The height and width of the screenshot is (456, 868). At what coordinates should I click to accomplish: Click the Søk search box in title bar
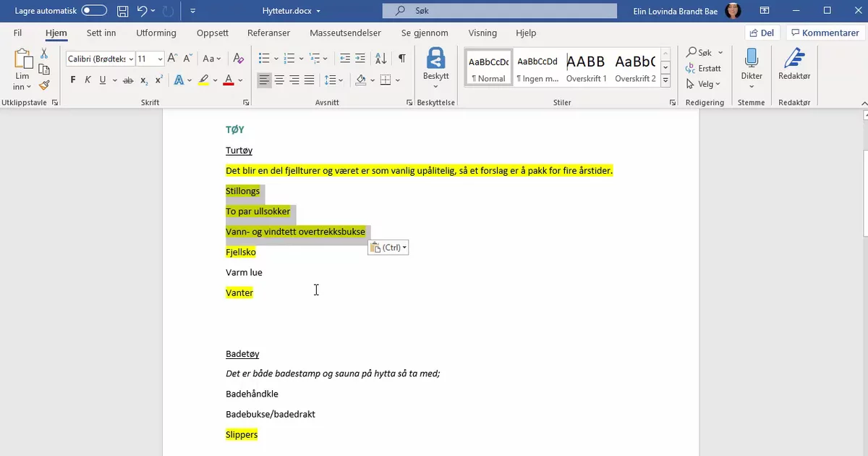[500, 12]
